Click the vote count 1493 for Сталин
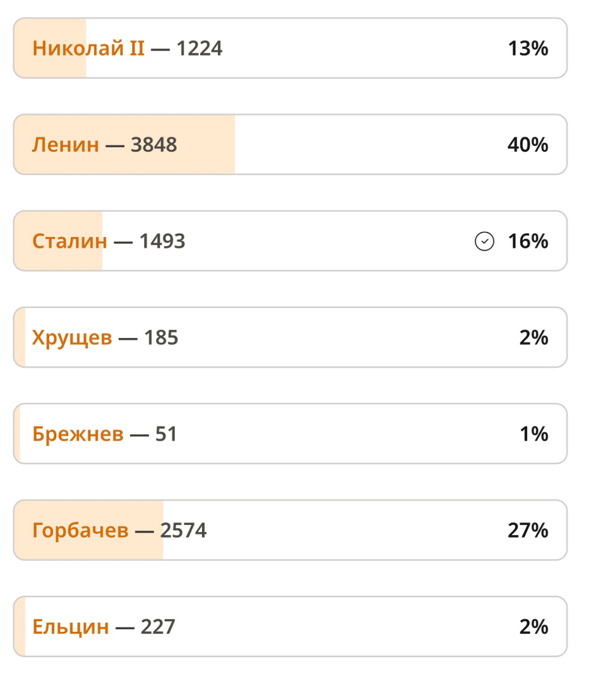Viewport: 591px width, 700px height. point(162,241)
